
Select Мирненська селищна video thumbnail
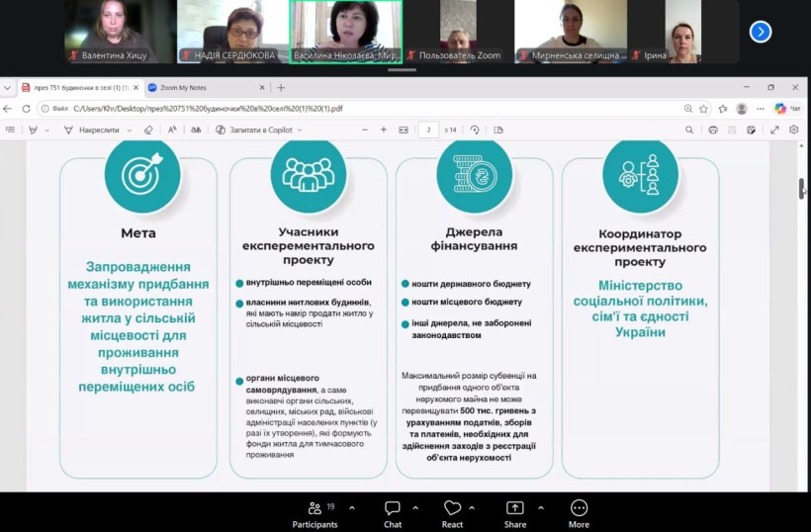[x=571, y=32]
